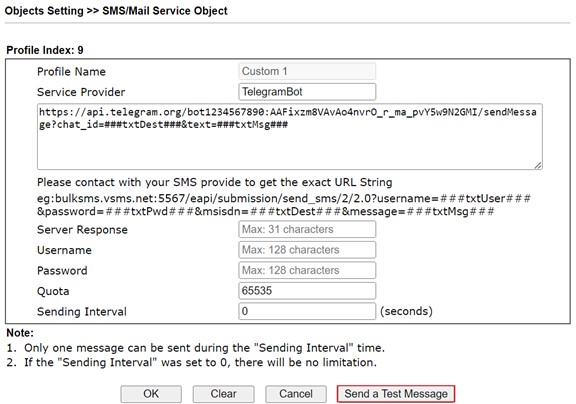Click the Password input field

click(x=307, y=270)
